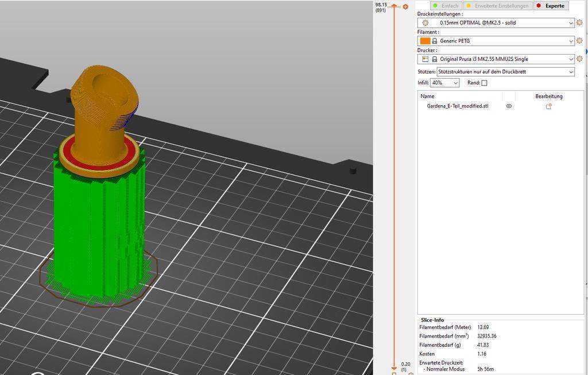
Task: Click the top handle of the layer slider
Action: click(x=394, y=5)
